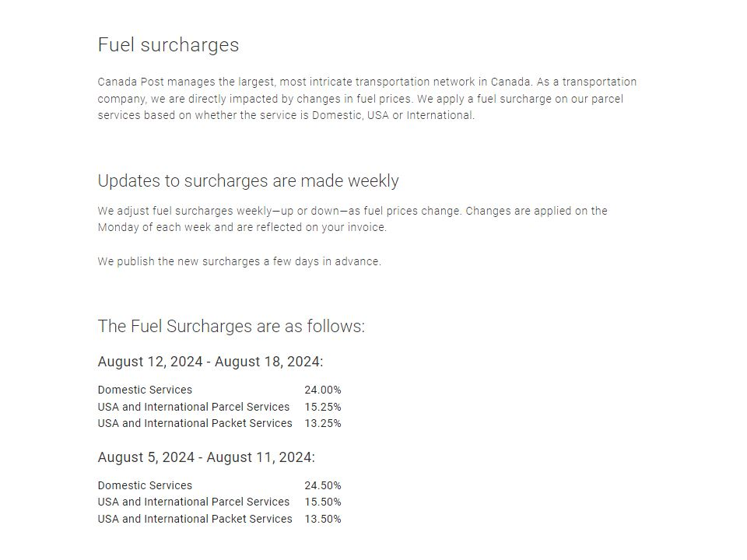747x560 pixels.
Task: Click the Parcel Services label under August 5
Action: [x=194, y=502]
